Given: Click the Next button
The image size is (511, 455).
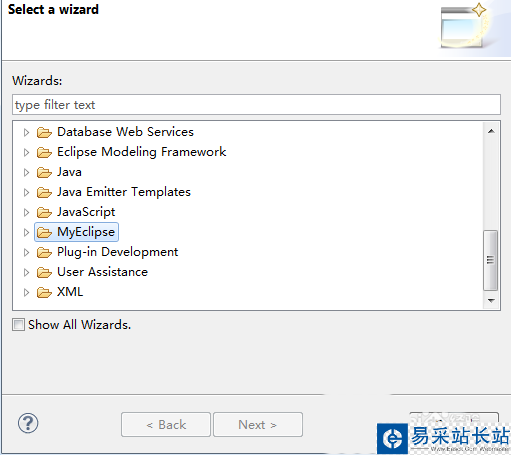Looking at the screenshot, I should (x=258, y=425).
